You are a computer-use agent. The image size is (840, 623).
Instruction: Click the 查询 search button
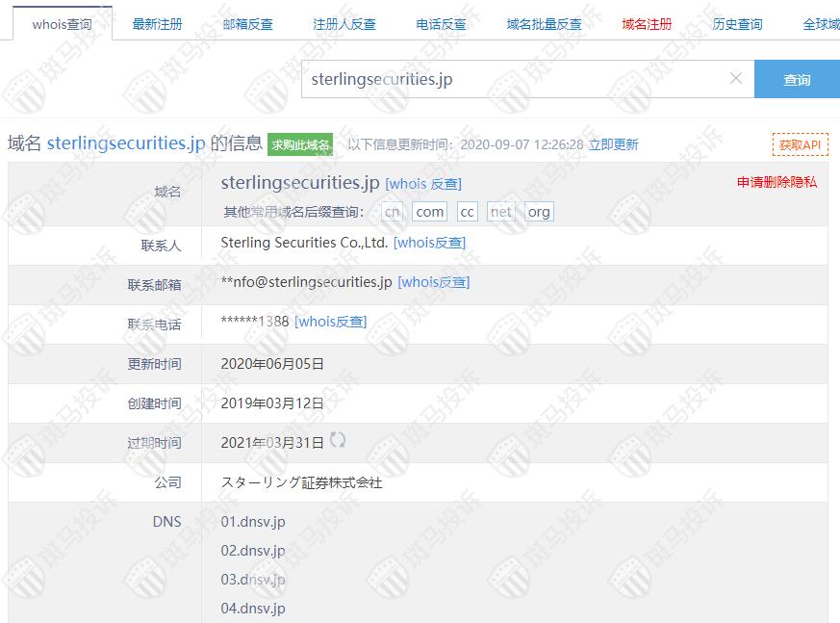[x=797, y=80]
